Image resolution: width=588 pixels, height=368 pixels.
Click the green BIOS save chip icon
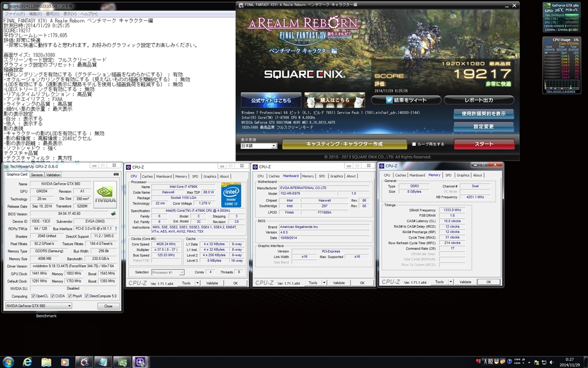click(x=113, y=214)
